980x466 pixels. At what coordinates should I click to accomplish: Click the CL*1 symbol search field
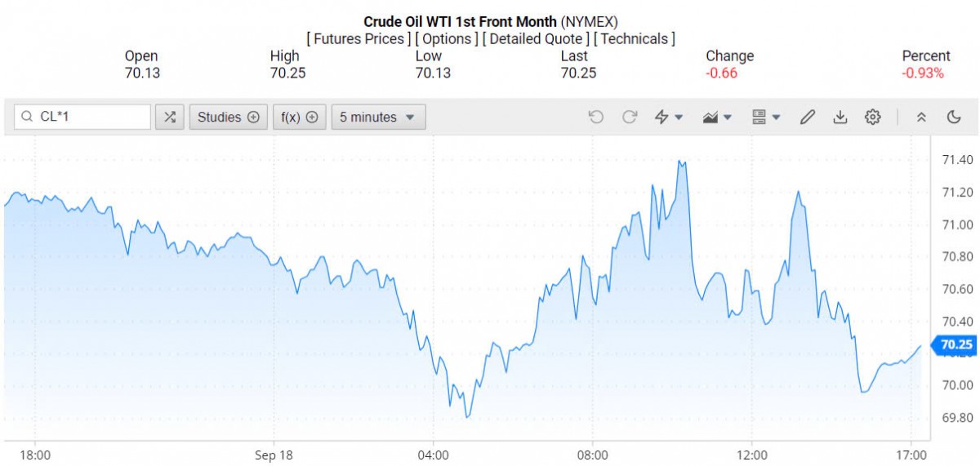tap(90, 117)
